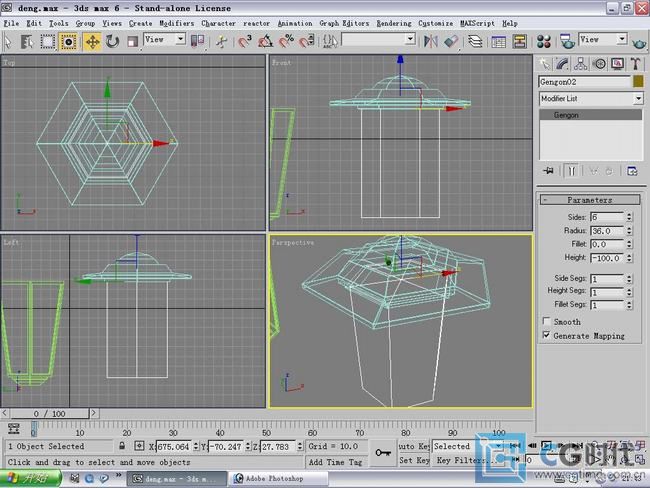Toggle 3D Snaps
This screenshot has width=650, height=488.
245,41
